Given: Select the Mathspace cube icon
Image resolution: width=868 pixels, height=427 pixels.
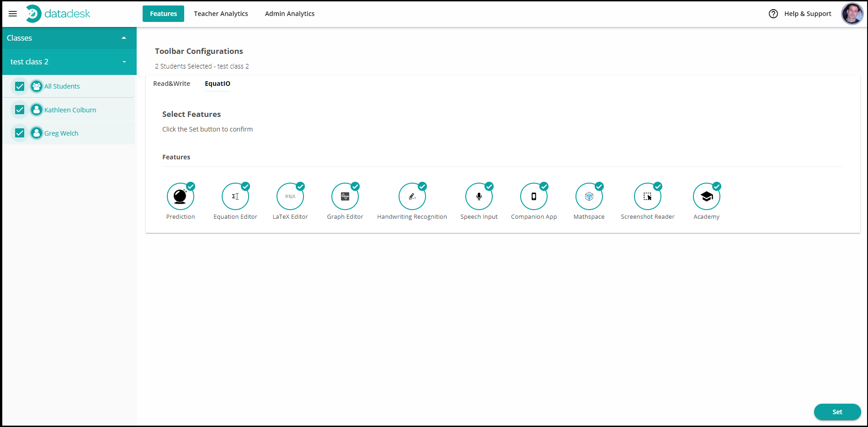Looking at the screenshot, I should click(589, 196).
